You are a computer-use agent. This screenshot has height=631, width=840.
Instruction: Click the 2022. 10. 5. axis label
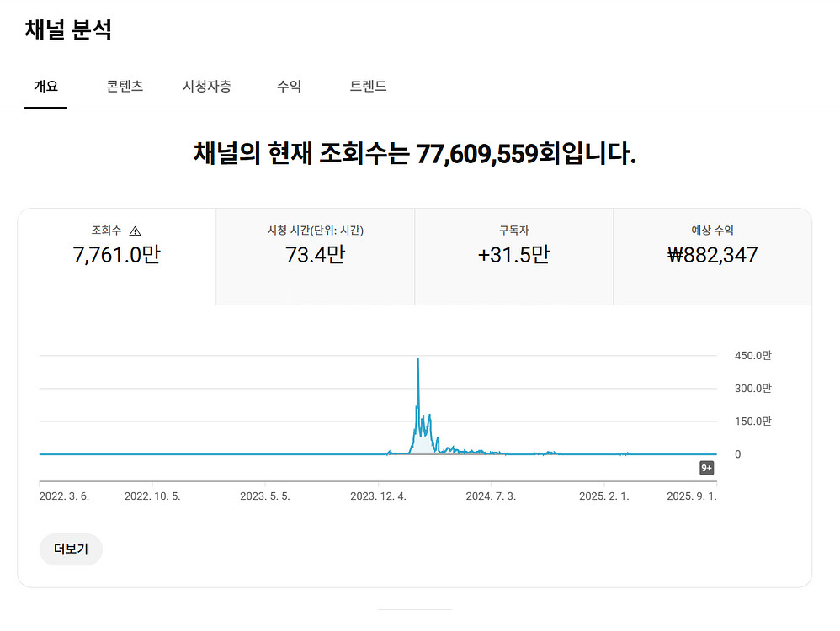click(152, 496)
